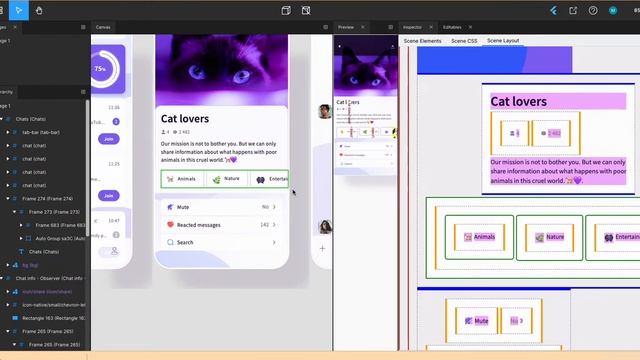Open the Canvas panel menu icon
This screenshot has height=360, width=640.
pyautogui.click(x=325, y=27)
